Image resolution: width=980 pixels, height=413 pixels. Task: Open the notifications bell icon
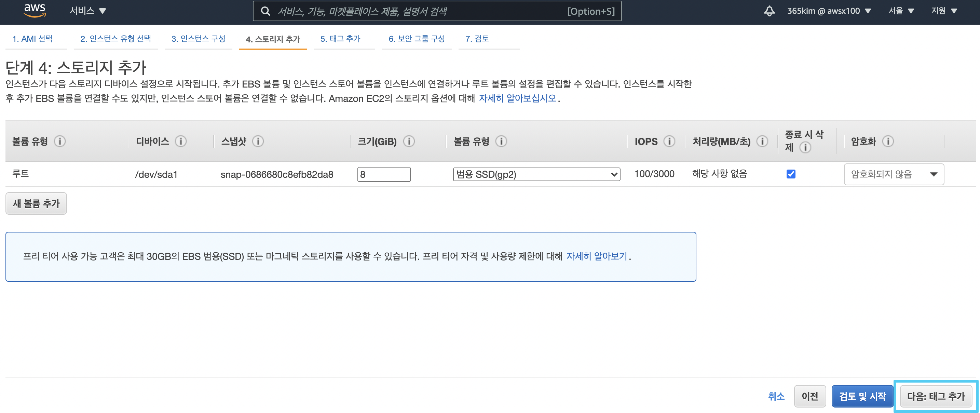769,11
